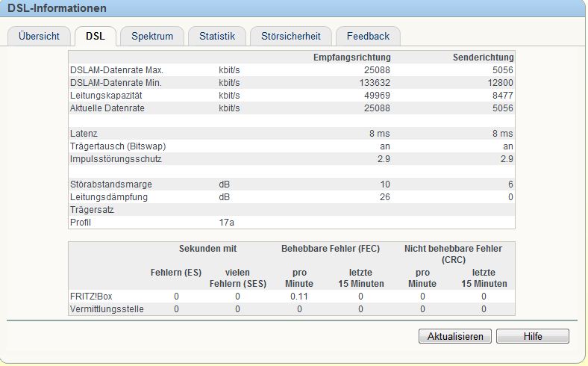Screen dimensions: 588x366
Task: Select the DSLAM-Datenrate Max. row label
Action: tap(116, 70)
